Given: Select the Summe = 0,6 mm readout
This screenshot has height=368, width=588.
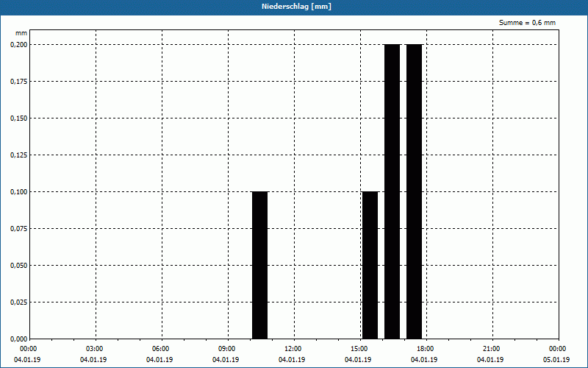Looking at the screenshot, I should tap(527, 23).
